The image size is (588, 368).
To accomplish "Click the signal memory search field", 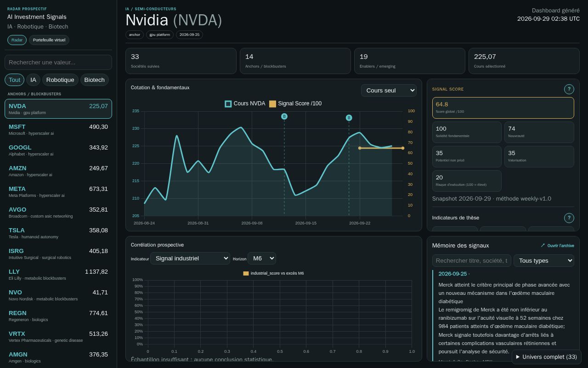I will (x=472, y=261).
